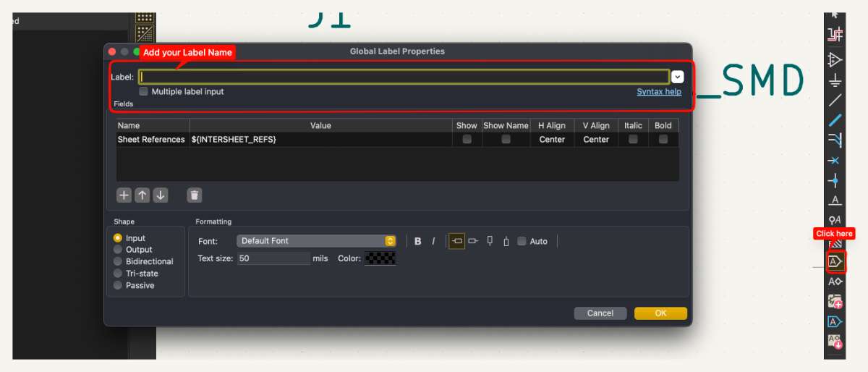Image resolution: width=868 pixels, height=372 pixels.
Task: Pick the Import Sheet Pin tool
Action: point(835,341)
